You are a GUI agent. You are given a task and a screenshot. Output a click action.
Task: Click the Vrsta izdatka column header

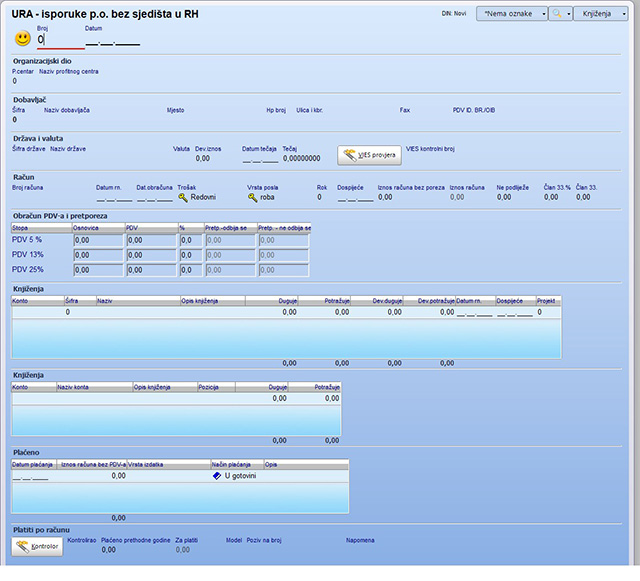[x=169, y=465]
